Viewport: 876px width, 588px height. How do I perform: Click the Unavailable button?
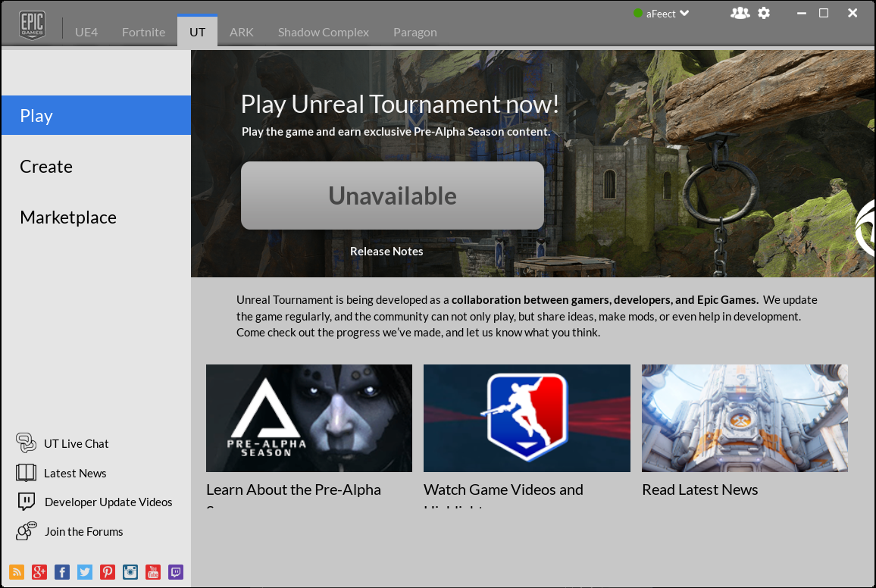393,195
